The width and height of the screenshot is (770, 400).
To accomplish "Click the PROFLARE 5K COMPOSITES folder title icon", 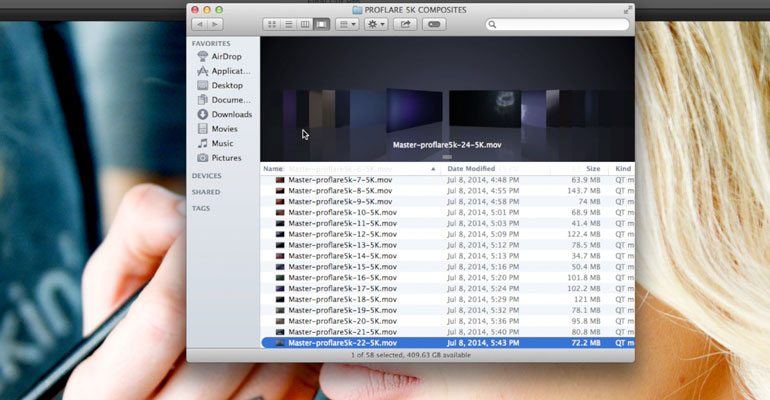I will tap(357, 10).
